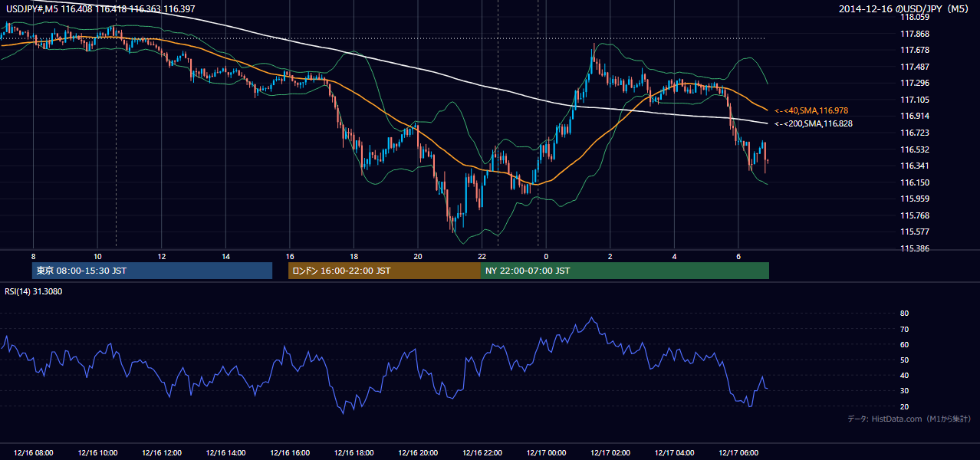Click price axis value 115.386
This screenshot has width=980, height=460.
point(914,248)
